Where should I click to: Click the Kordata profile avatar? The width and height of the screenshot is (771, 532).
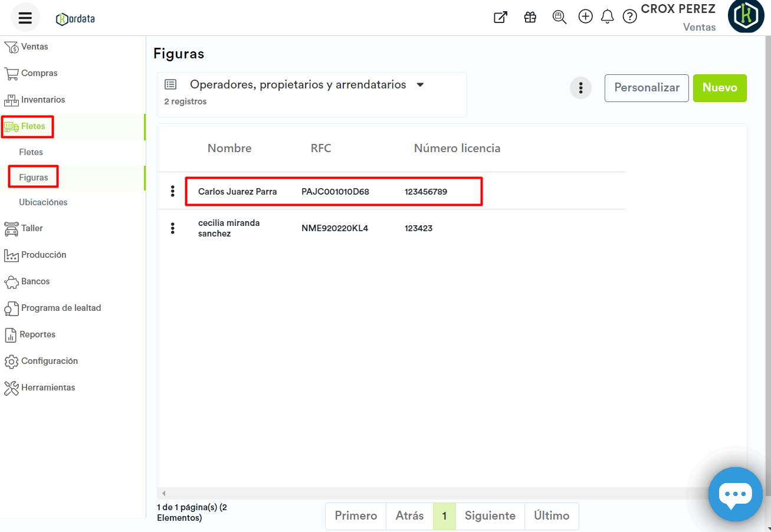pyautogui.click(x=746, y=17)
